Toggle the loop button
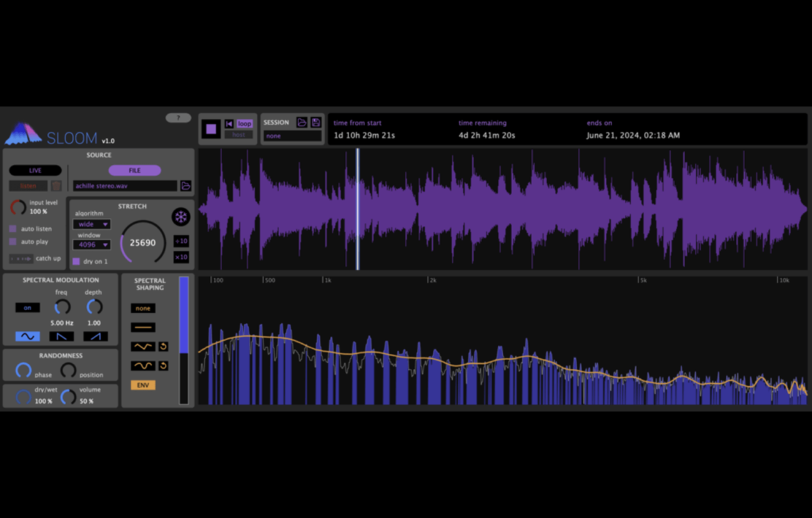The height and width of the screenshot is (518, 812). pyautogui.click(x=244, y=124)
